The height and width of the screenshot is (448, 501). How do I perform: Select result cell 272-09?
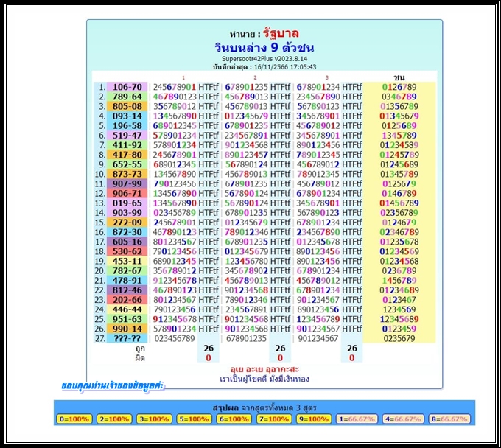click(127, 223)
